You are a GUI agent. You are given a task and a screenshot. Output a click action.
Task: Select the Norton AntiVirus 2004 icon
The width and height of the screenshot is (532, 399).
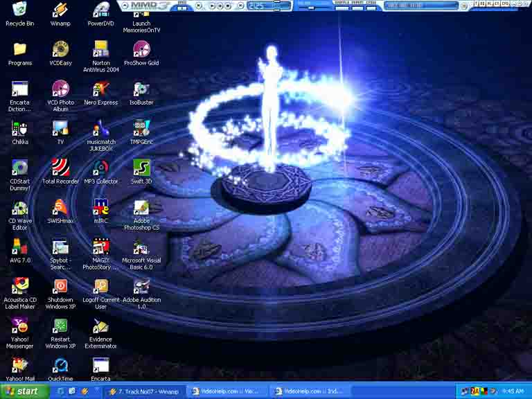(100, 56)
